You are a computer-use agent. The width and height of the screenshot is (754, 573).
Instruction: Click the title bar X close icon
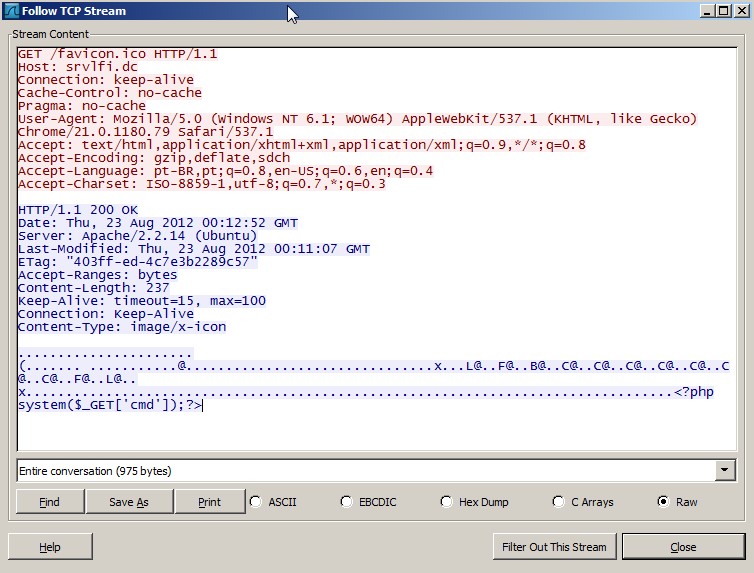(x=741, y=11)
